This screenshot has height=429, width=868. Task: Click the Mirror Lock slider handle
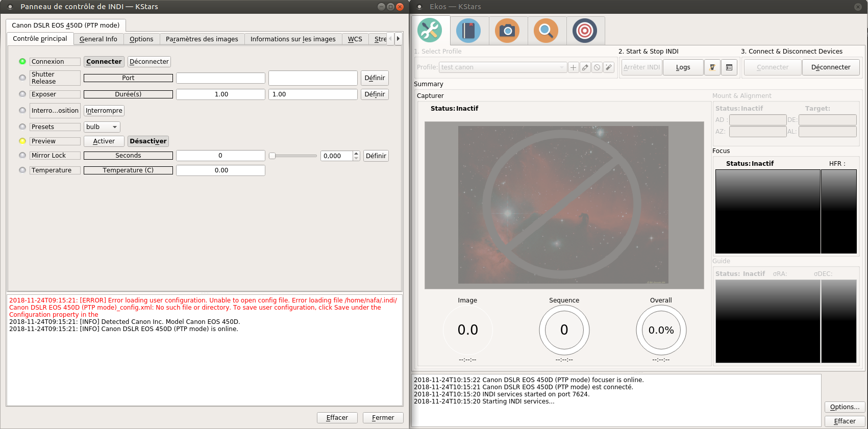pyautogui.click(x=272, y=156)
